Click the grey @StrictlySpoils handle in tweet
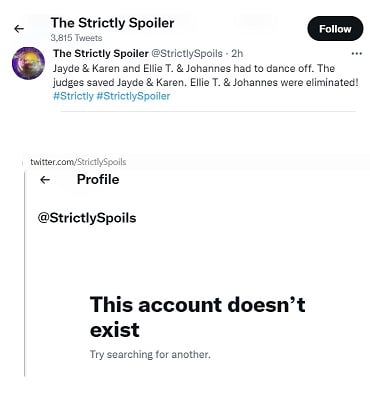The image size is (370, 406). tap(187, 53)
